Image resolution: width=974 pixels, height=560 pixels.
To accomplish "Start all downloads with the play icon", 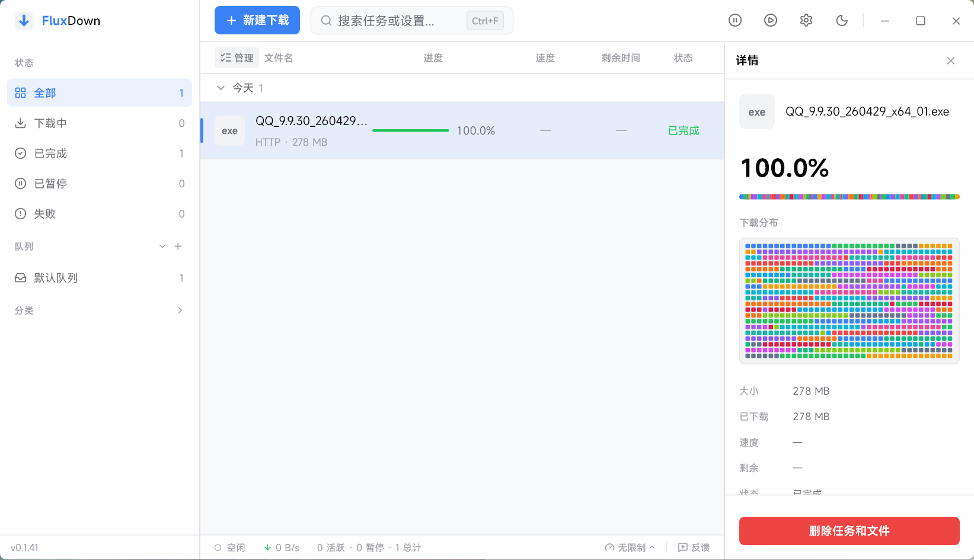I will 771,20.
